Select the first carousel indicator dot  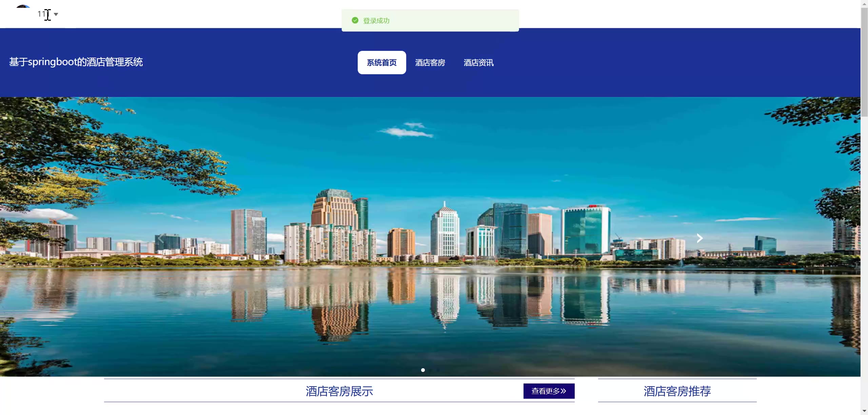coord(423,370)
